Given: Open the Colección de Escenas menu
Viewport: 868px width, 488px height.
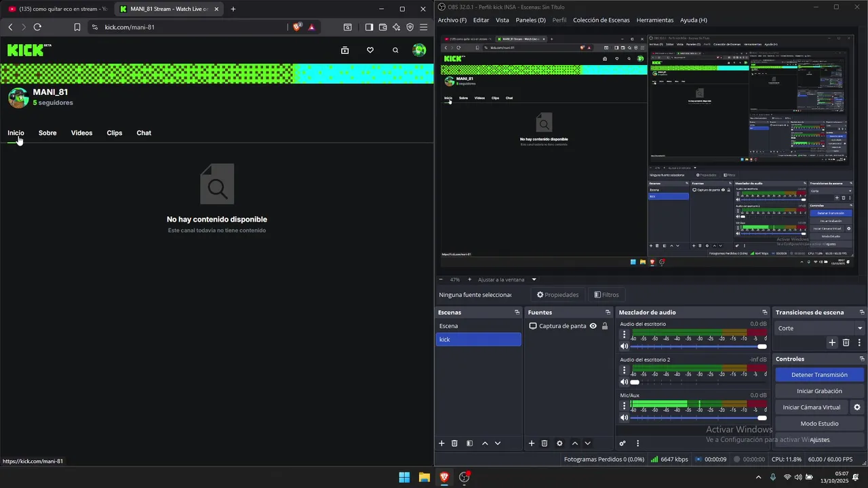Looking at the screenshot, I should (x=601, y=20).
